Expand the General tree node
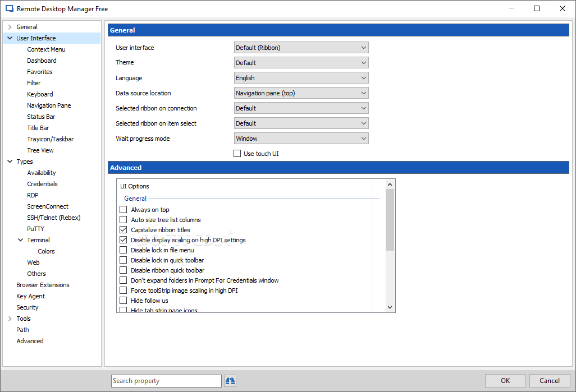 (x=10, y=27)
